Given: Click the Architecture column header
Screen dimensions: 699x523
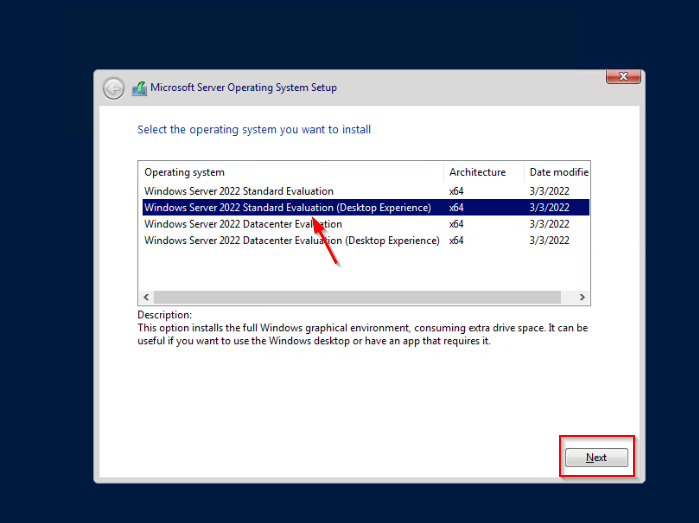Looking at the screenshot, I should coord(477,172).
